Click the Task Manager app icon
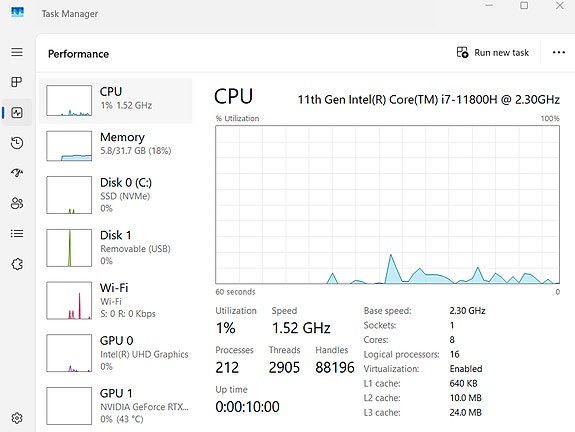The image size is (575, 432). click(17, 13)
